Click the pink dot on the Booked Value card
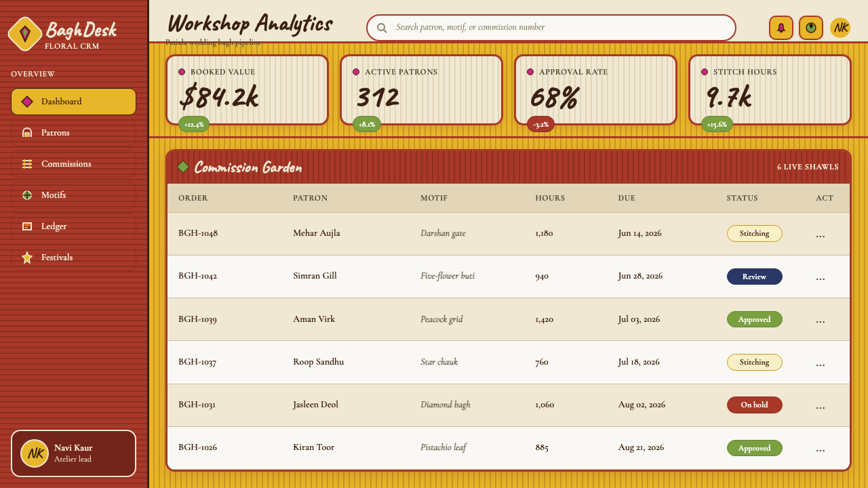This screenshot has width=868, height=488. 182,72
